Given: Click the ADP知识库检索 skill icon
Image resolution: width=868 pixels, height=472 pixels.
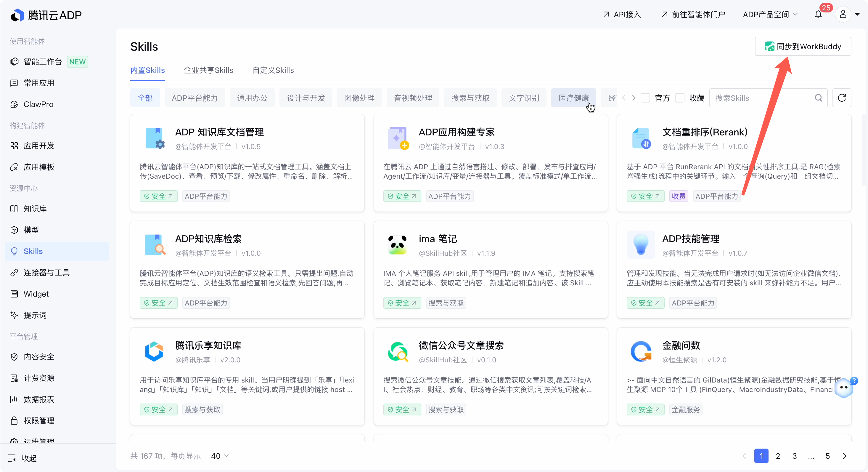Looking at the screenshot, I should [x=155, y=244].
